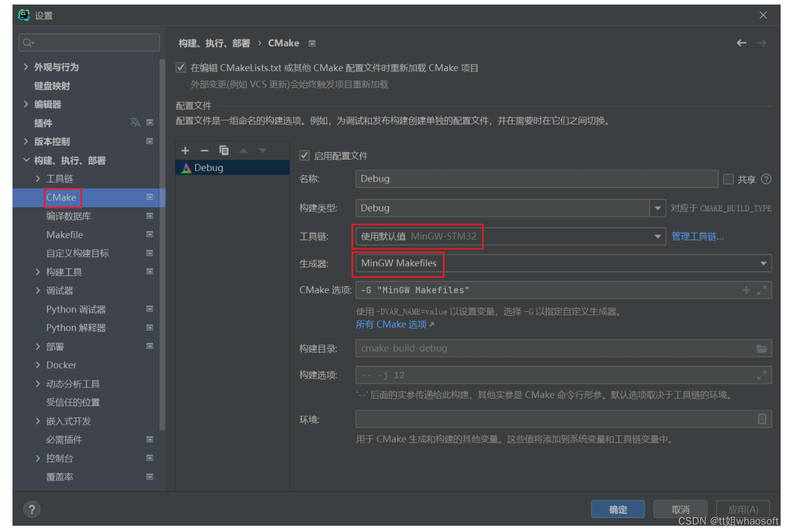Screen dimensions: 788x532
Task: Collapse 构建、执行、部署 tree node
Action: pos(26,160)
